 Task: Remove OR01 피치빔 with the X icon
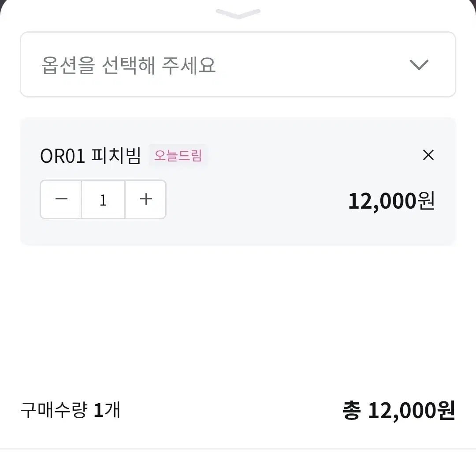coord(428,155)
